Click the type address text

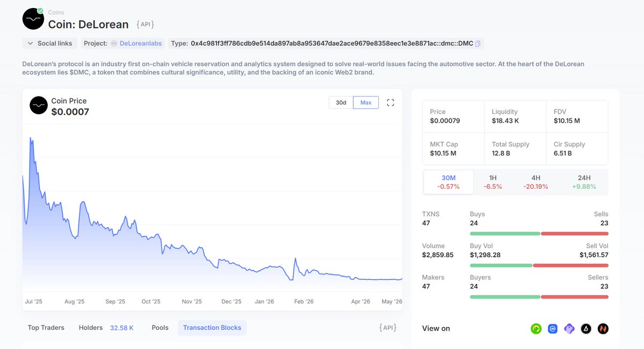[332, 43]
